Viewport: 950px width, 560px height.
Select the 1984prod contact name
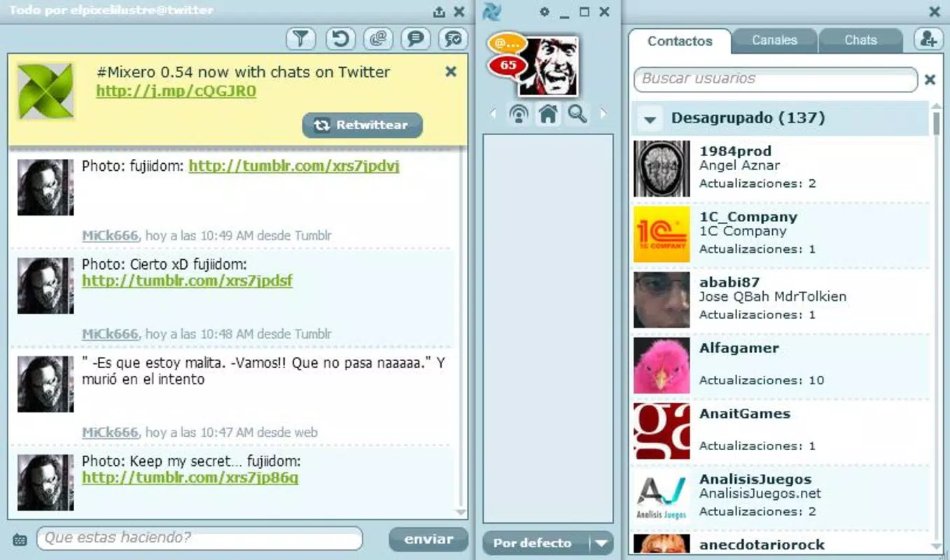click(735, 151)
